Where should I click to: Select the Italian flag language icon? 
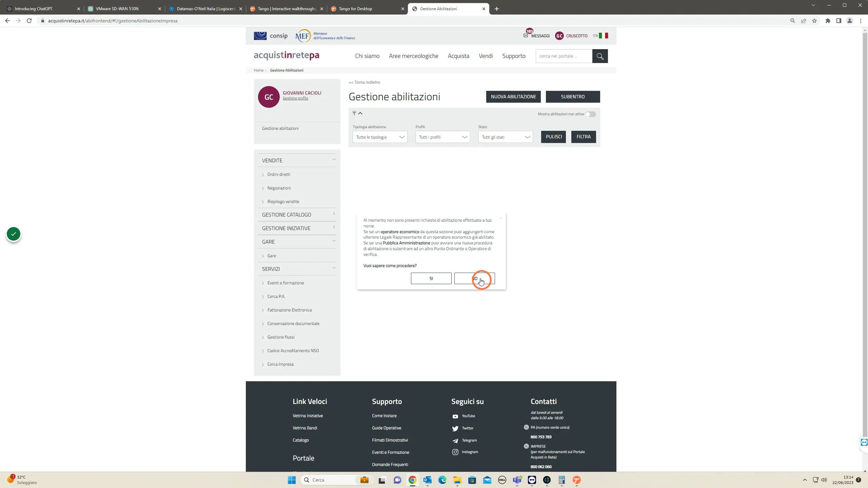pyautogui.click(x=604, y=36)
